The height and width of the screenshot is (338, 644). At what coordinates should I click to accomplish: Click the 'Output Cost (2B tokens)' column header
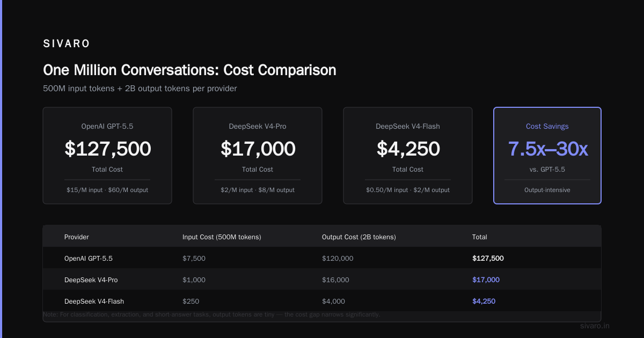[359, 237]
